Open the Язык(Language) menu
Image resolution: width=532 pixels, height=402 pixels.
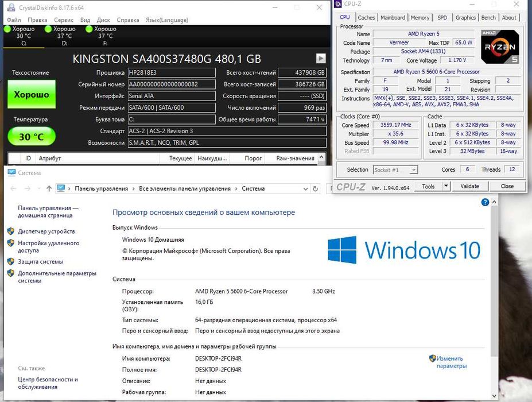(167, 20)
